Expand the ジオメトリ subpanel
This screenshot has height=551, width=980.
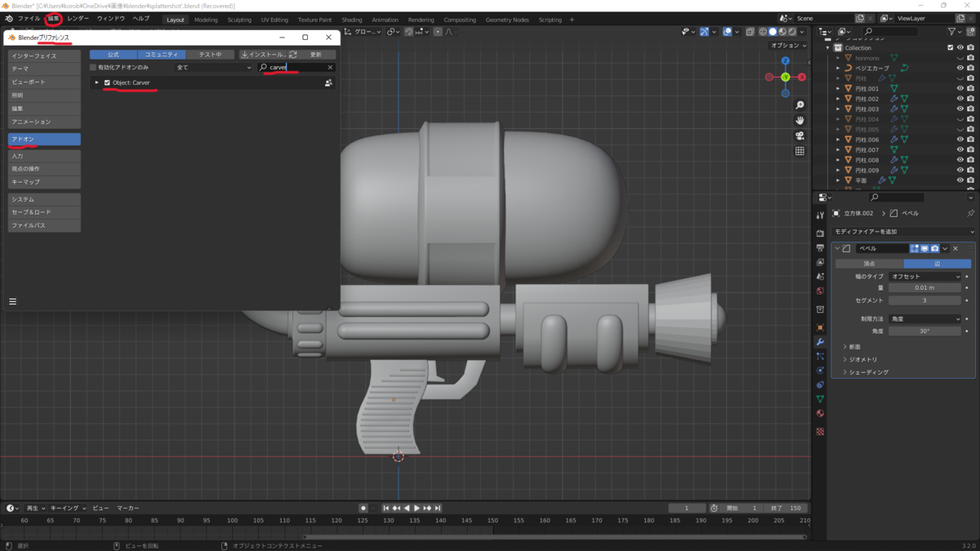coord(858,359)
